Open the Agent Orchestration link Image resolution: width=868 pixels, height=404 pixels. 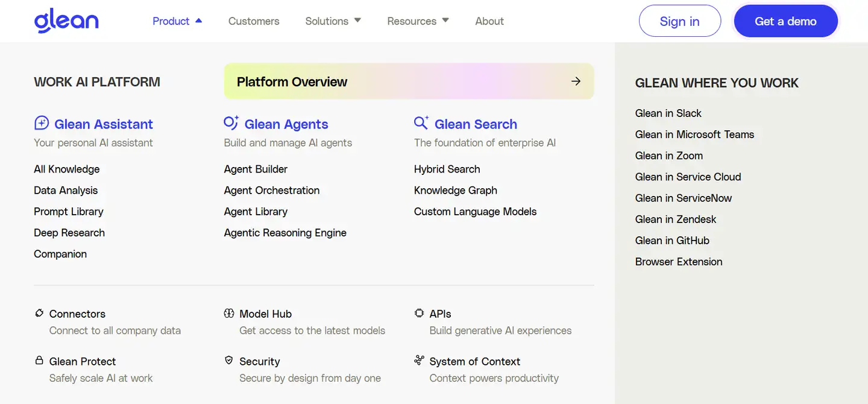tap(272, 191)
